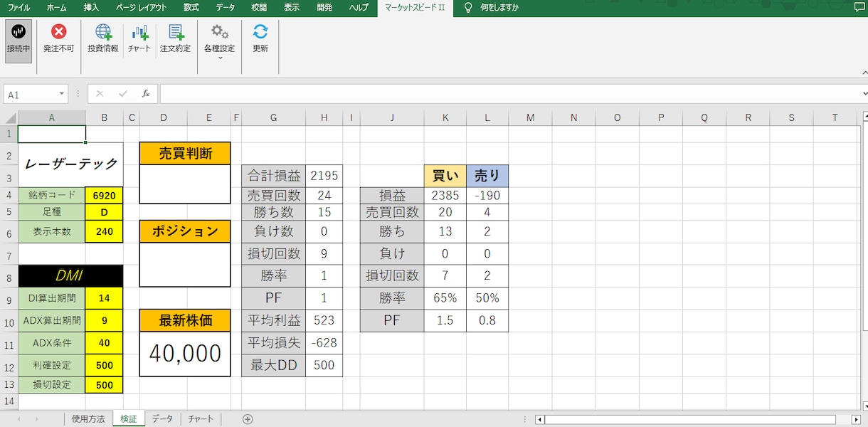Open the チャート chart icon
The height and width of the screenshot is (427, 868).
(139, 32)
